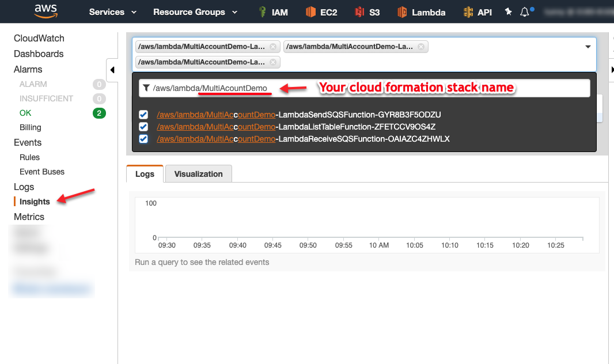Uncheck the LambdaReceiveSQSFunction log group
This screenshot has width=614, height=364.
point(143,139)
